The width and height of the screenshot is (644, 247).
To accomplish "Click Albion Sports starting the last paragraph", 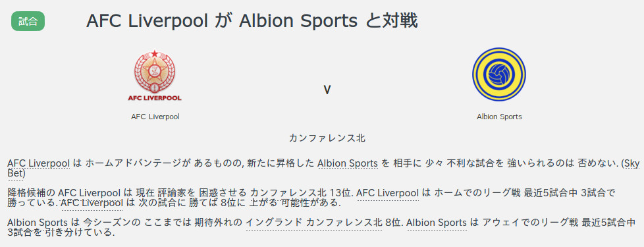I will coord(38,223).
